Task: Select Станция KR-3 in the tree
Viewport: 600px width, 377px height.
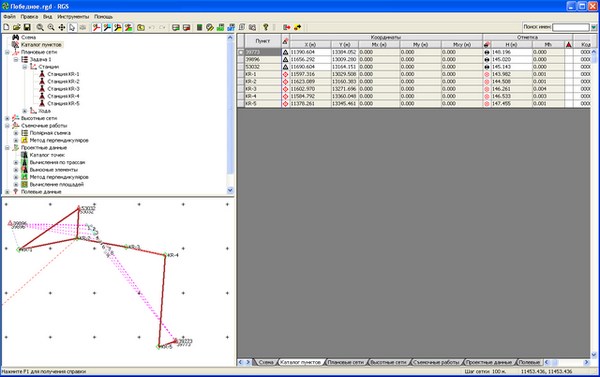Action: tap(63, 89)
